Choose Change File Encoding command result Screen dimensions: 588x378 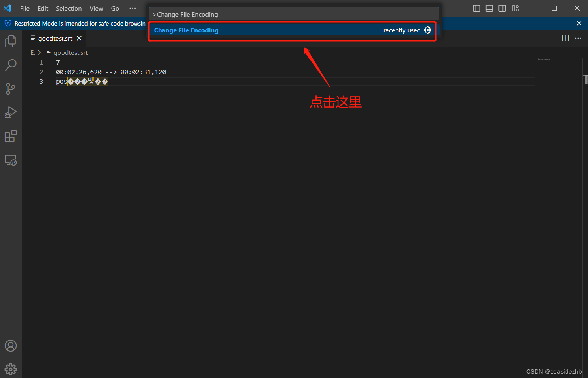point(292,30)
